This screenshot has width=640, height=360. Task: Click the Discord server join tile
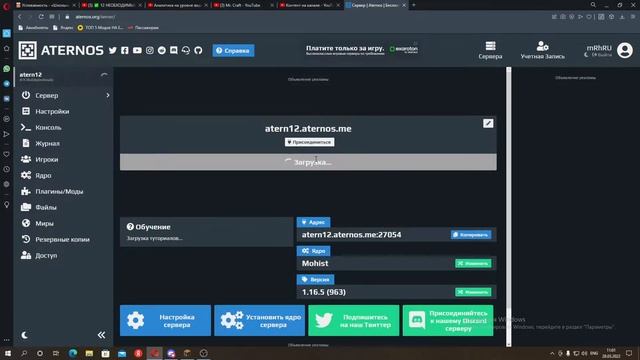click(448, 320)
